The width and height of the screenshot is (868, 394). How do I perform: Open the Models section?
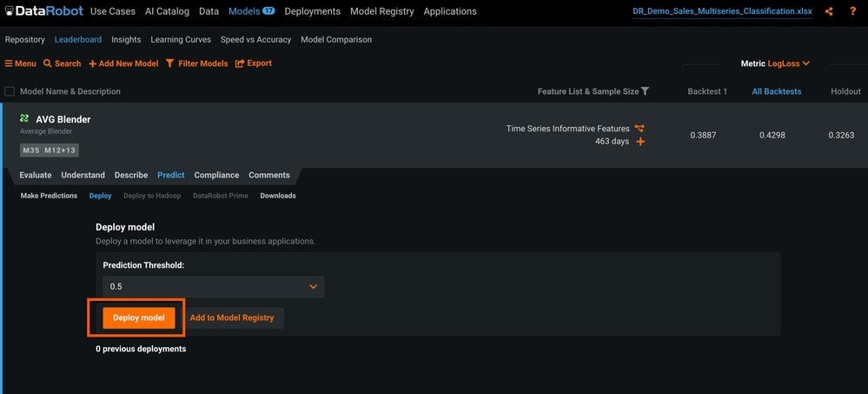244,11
